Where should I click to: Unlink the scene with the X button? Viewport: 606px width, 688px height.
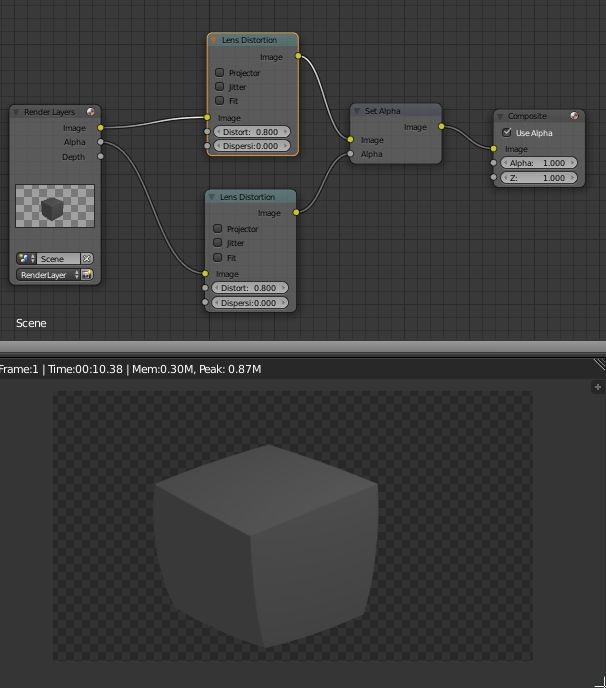tap(87, 258)
